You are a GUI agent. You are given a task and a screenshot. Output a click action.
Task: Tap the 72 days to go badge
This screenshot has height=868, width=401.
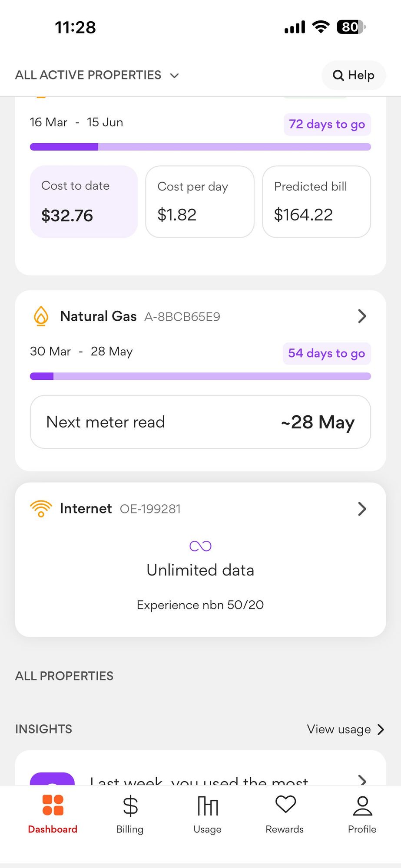tap(327, 125)
